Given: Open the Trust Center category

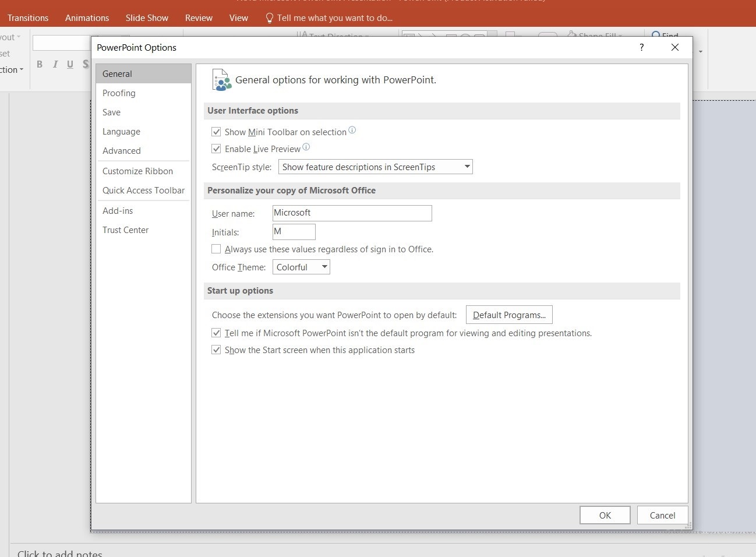Looking at the screenshot, I should tap(143, 230).
